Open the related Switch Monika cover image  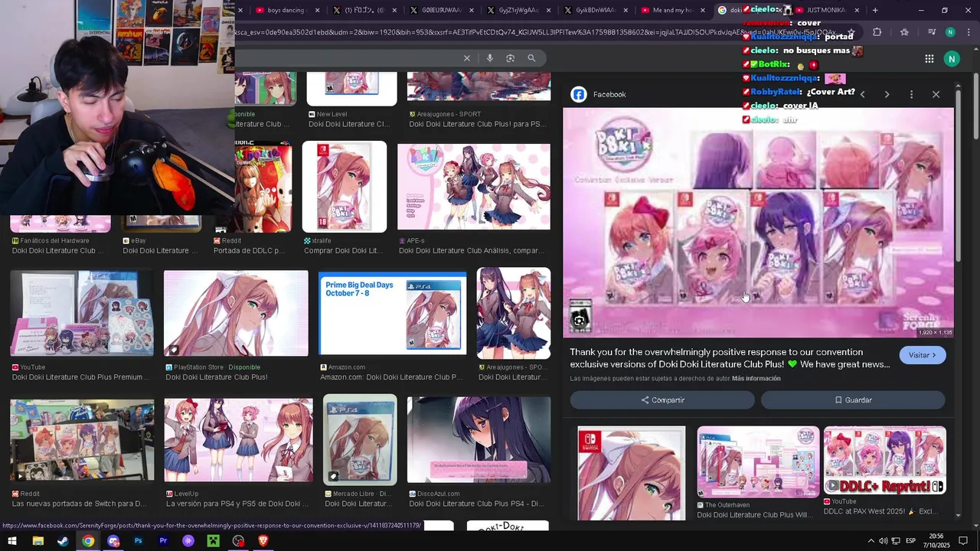point(632,473)
